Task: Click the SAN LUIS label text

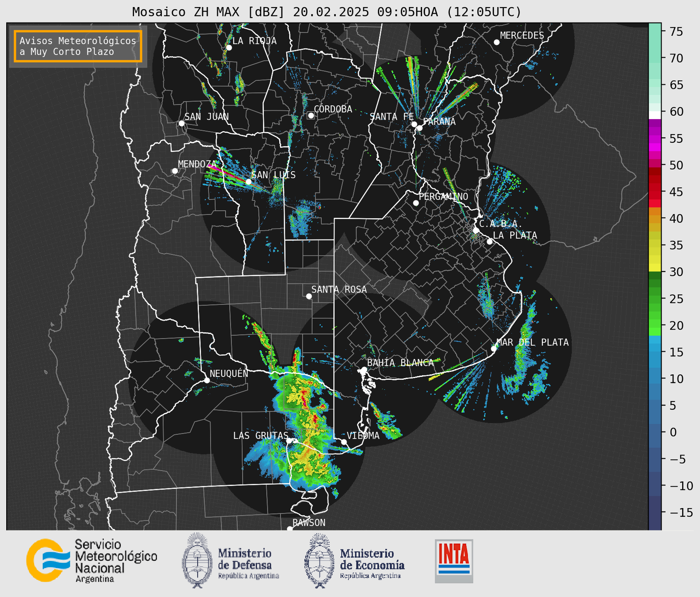Action: click(274, 175)
